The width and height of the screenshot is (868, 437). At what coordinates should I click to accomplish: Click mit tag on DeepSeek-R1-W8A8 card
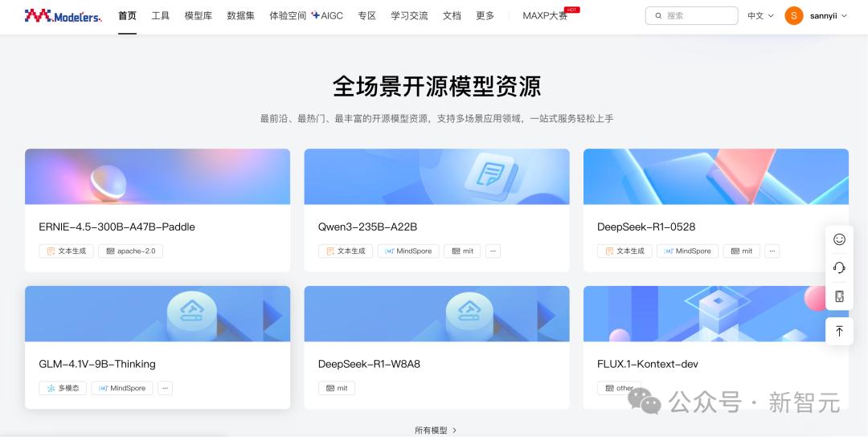point(337,388)
